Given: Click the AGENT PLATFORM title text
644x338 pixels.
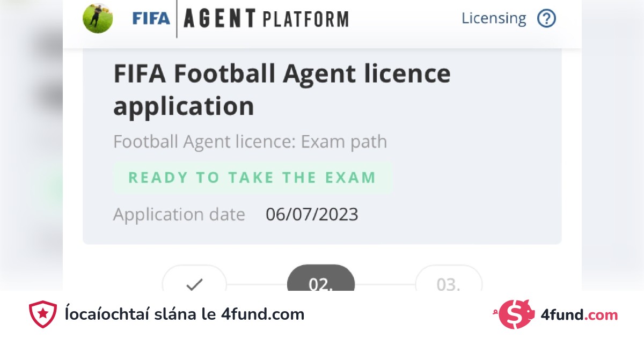Looking at the screenshot, I should [266, 19].
